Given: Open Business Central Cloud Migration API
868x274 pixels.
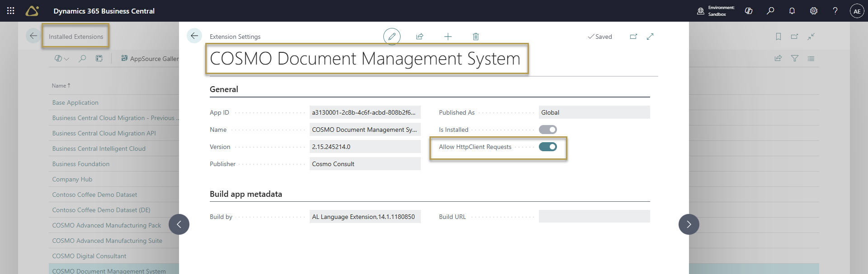Looking at the screenshot, I should 104,133.
